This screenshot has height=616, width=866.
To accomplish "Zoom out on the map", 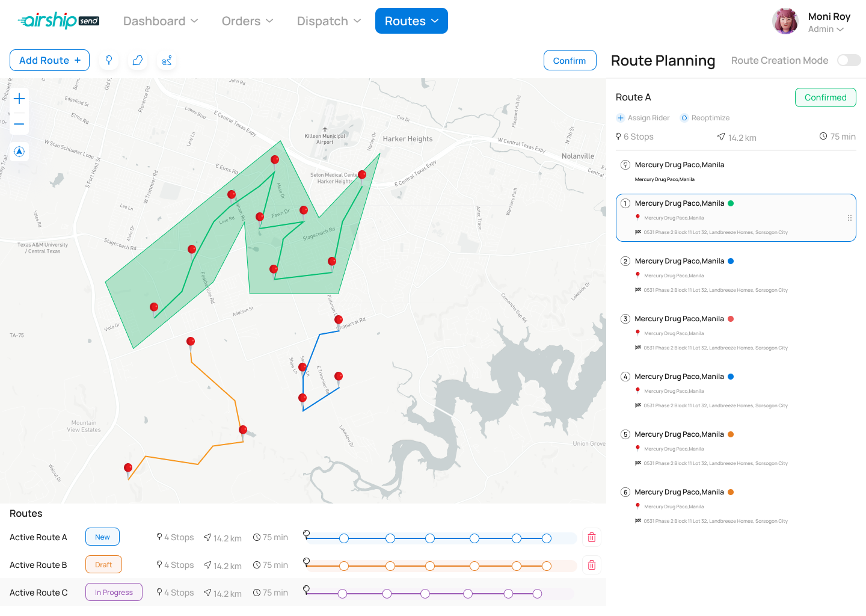I will [x=19, y=125].
